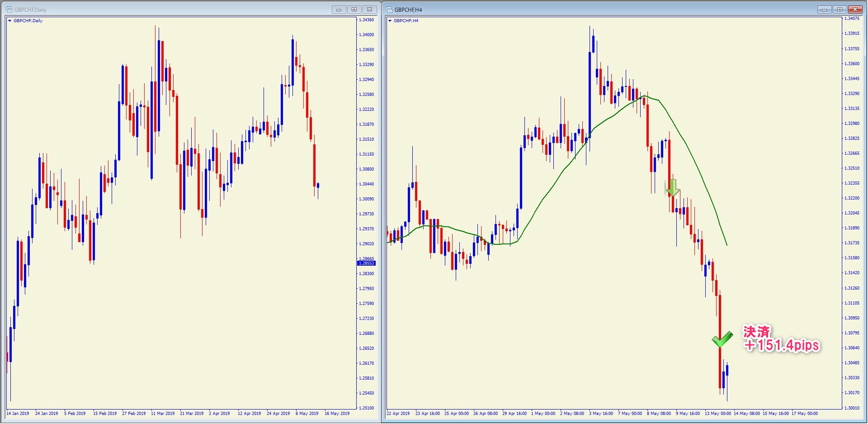Click the 5 Feb 2019 date label
The width and height of the screenshot is (868, 424).
pyautogui.click(x=75, y=414)
